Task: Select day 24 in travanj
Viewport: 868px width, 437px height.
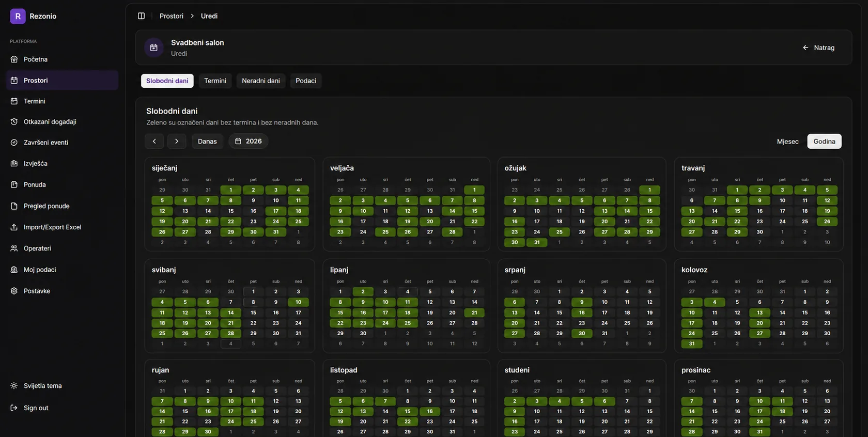Action: pos(782,222)
